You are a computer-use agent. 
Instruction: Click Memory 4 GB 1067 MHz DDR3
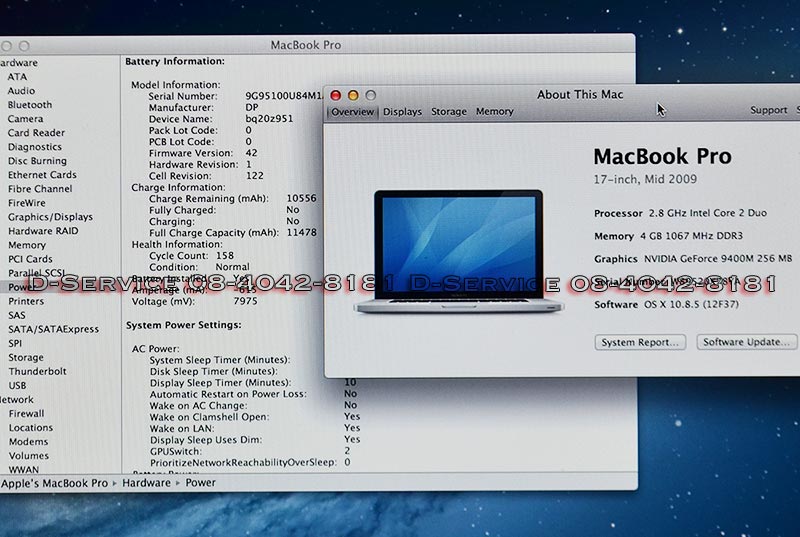click(668, 236)
